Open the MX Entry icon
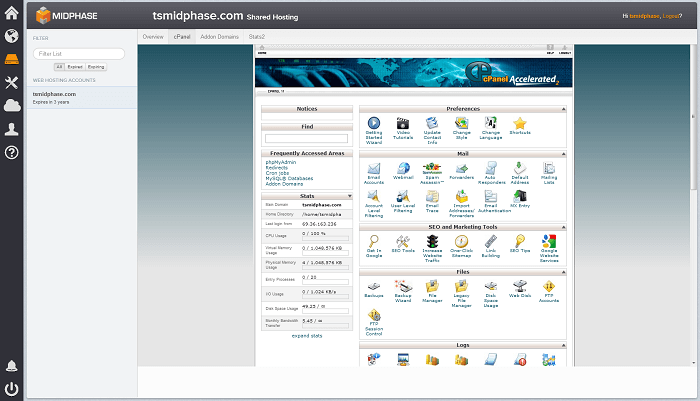 520,196
